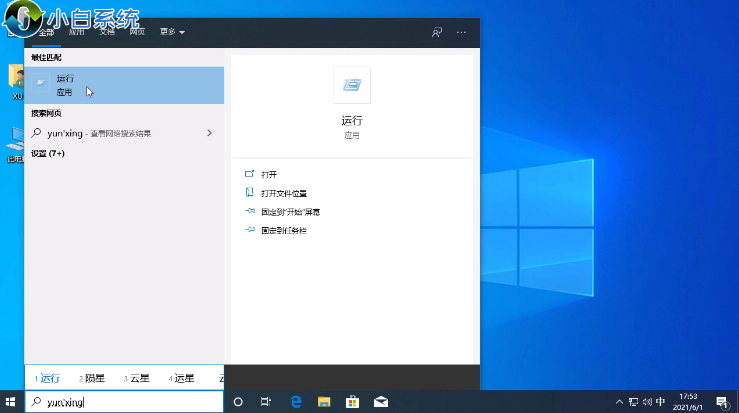The height and width of the screenshot is (413, 739).
Task: Click the Windows Start button
Action: point(11,401)
